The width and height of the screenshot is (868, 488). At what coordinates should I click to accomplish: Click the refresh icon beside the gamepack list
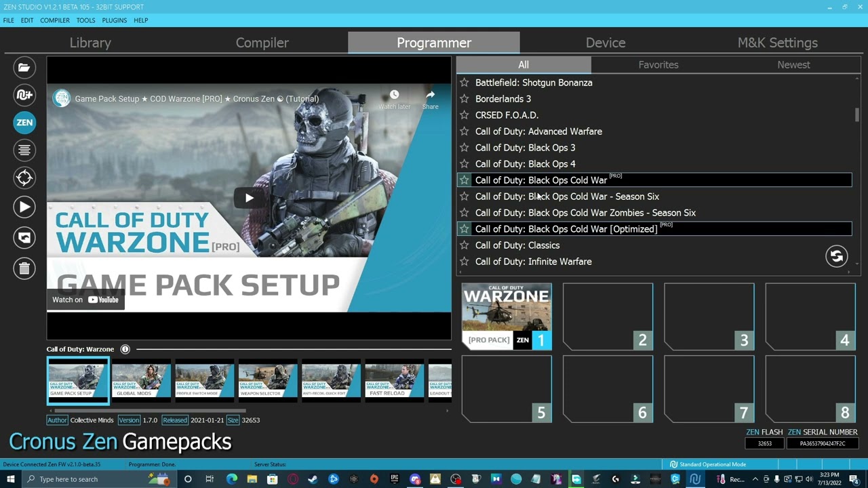[836, 256]
